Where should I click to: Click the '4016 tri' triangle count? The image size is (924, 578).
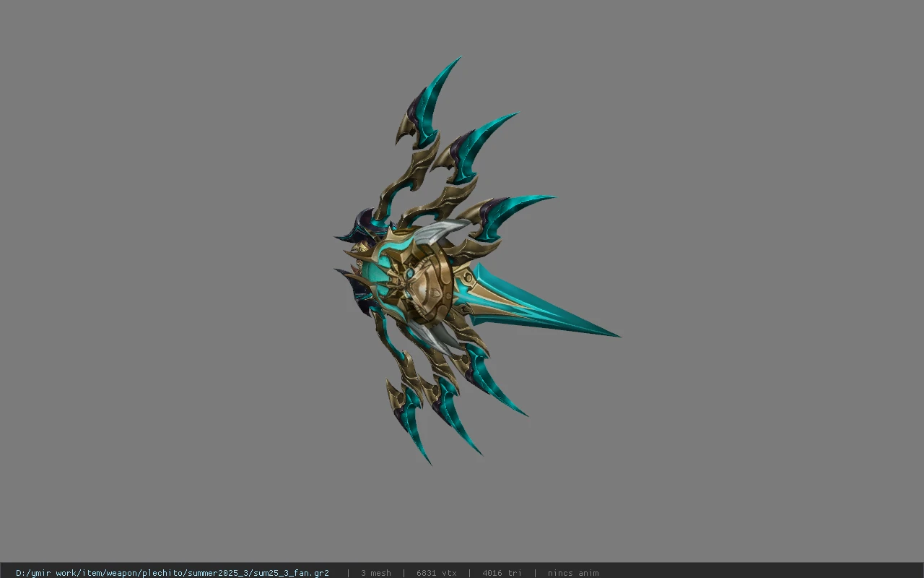click(x=502, y=573)
